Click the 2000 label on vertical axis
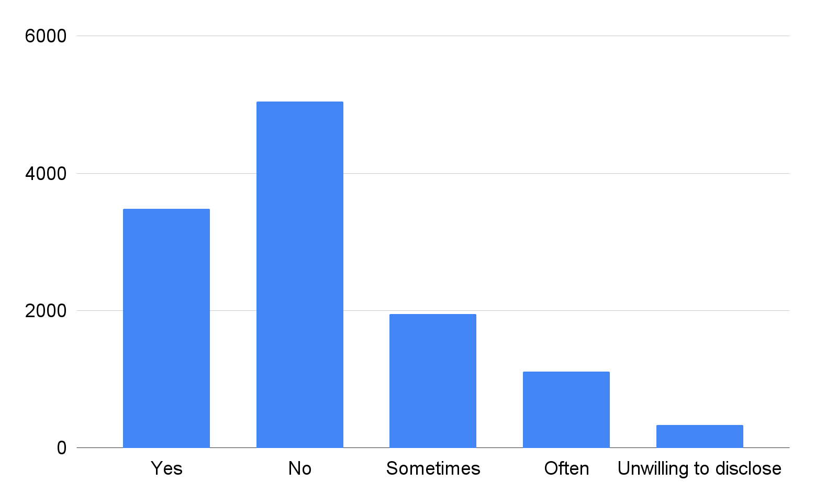 point(46,310)
